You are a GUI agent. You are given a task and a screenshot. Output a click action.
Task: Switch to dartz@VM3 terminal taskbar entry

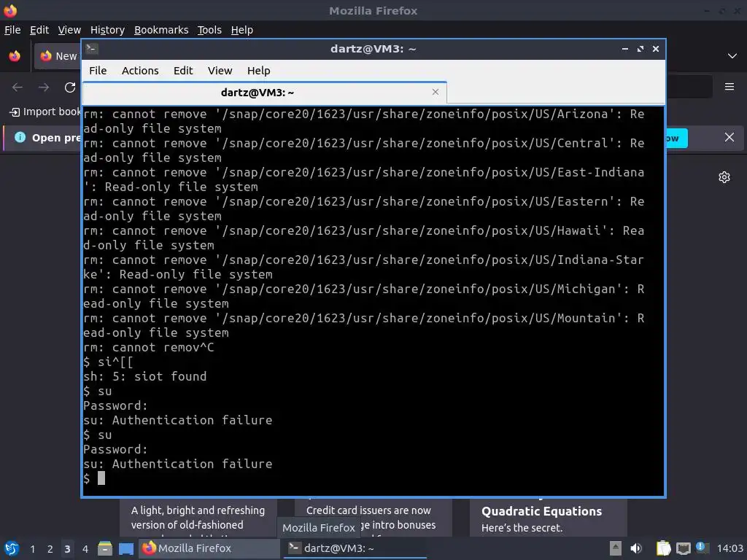click(x=356, y=548)
